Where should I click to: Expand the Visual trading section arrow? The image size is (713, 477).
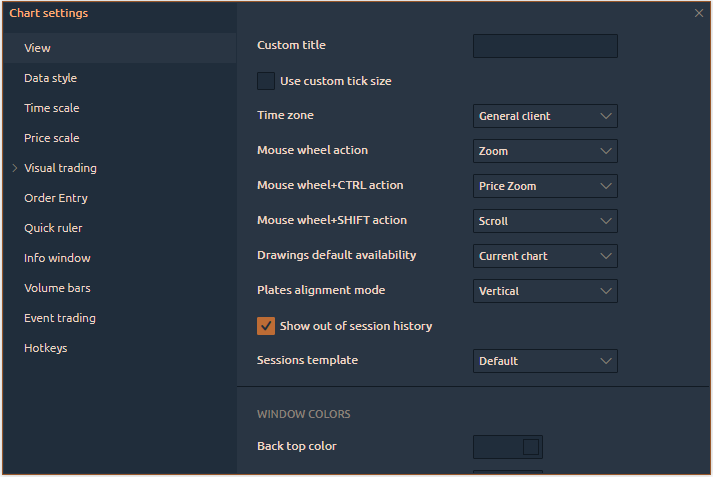click(x=15, y=168)
